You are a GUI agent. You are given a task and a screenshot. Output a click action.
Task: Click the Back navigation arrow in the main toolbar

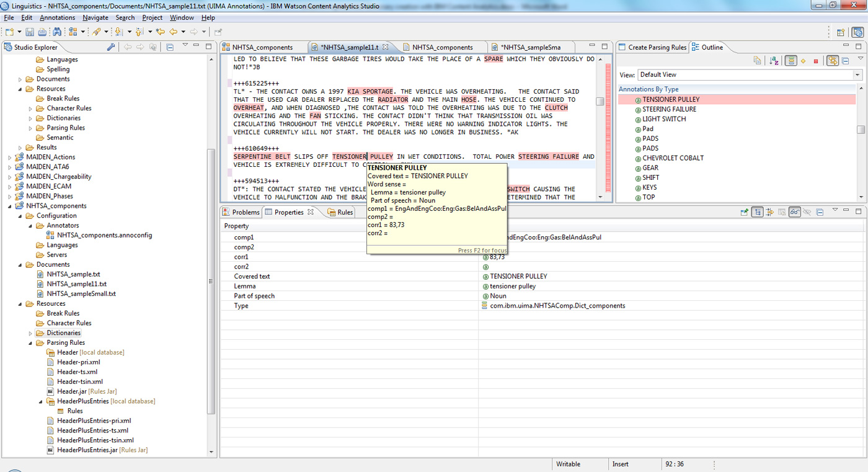click(x=174, y=32)
